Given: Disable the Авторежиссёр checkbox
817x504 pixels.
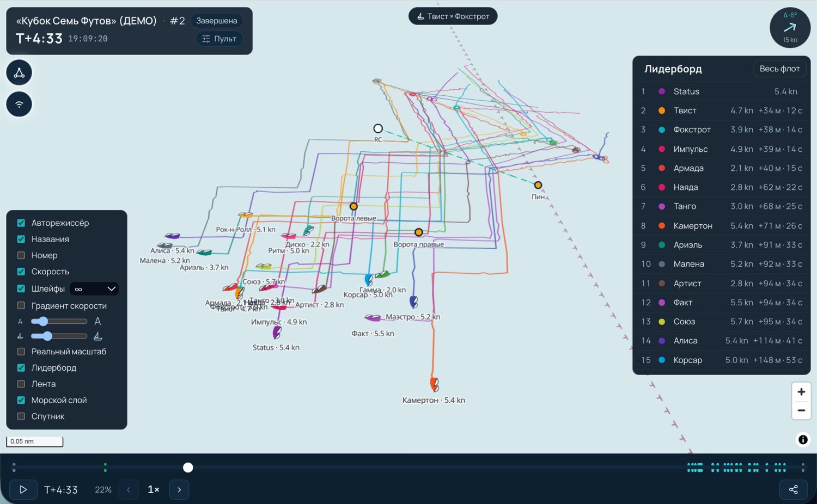Looking at the screenshot, I should coord(21,223).
